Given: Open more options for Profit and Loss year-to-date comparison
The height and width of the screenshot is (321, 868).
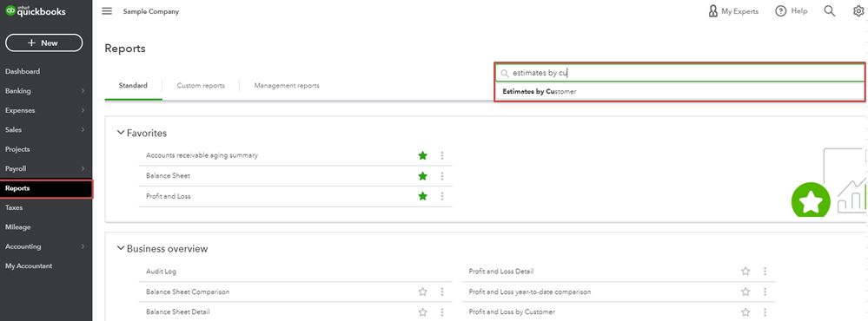Looking at the screenshot, I should click(x=765, y=292).
